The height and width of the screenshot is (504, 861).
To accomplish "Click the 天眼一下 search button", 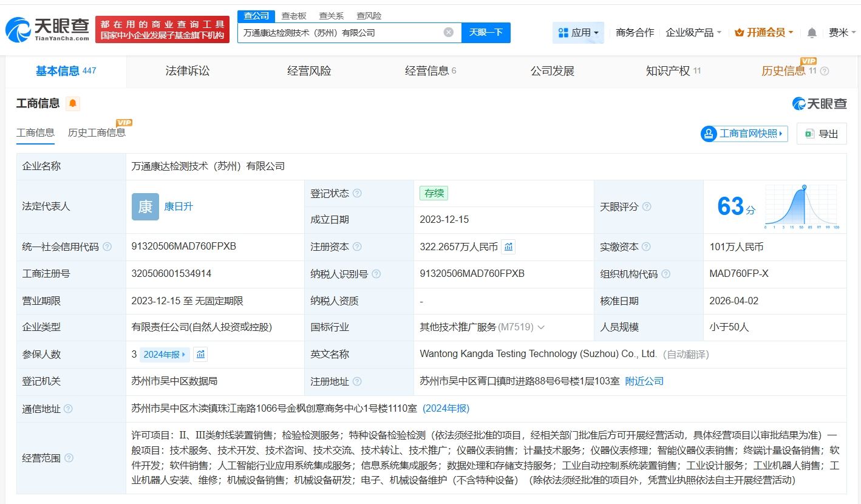I will click(x=486, y=32).
